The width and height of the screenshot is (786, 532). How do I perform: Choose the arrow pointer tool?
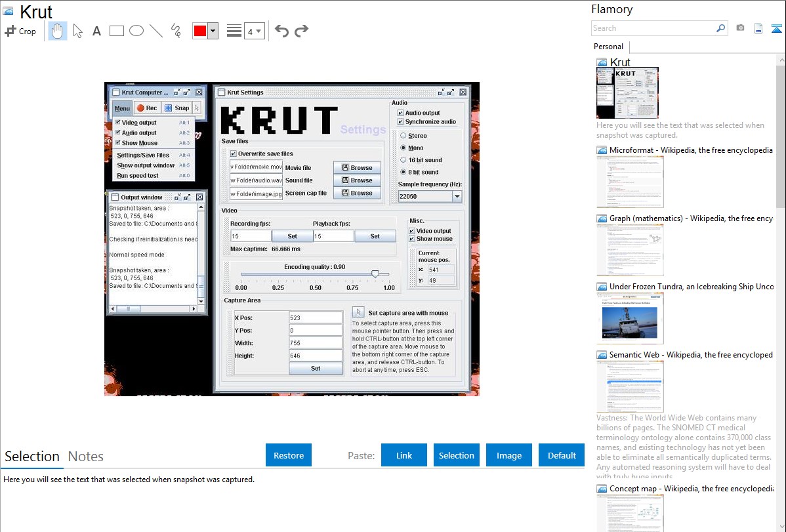[77, 31]
